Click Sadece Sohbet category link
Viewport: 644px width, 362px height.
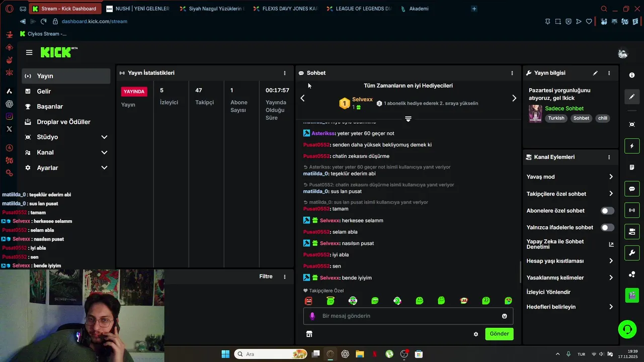[564, 109]
